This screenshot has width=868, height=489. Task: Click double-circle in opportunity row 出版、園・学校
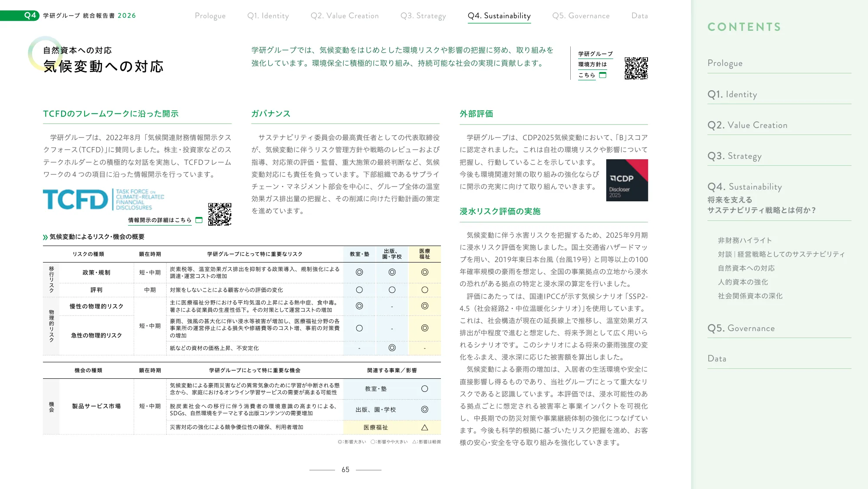pos(425,409)
